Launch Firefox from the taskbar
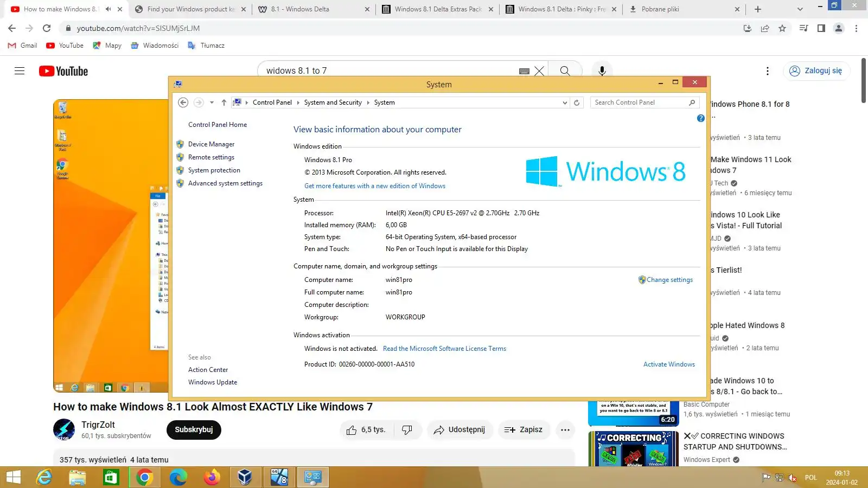This screenshot has height=488, width=868. 212,477
